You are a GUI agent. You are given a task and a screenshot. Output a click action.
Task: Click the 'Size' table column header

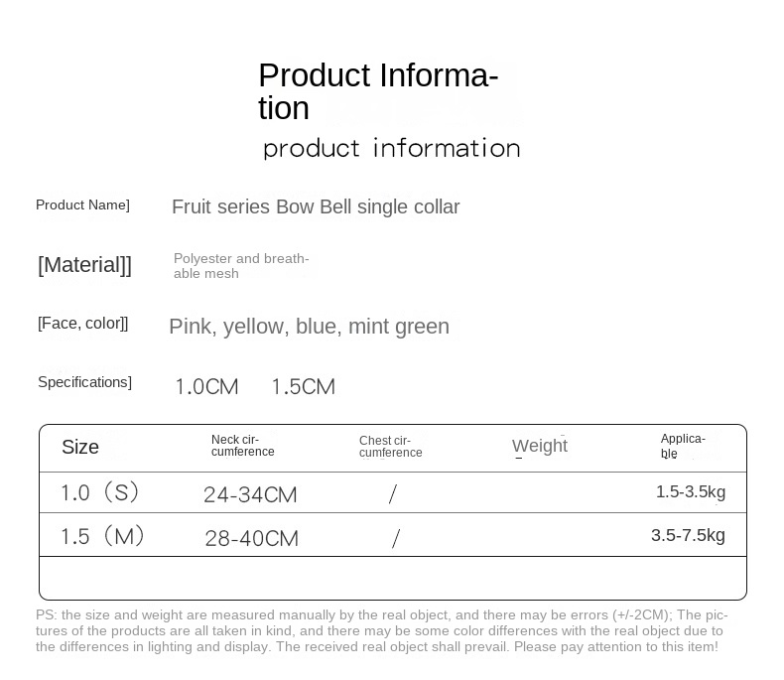coord(80,447)
